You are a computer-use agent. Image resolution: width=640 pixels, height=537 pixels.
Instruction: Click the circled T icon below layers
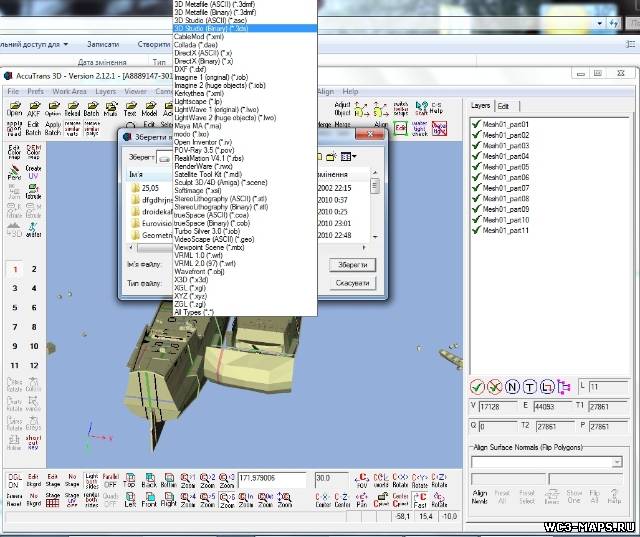tap(530, 386)
